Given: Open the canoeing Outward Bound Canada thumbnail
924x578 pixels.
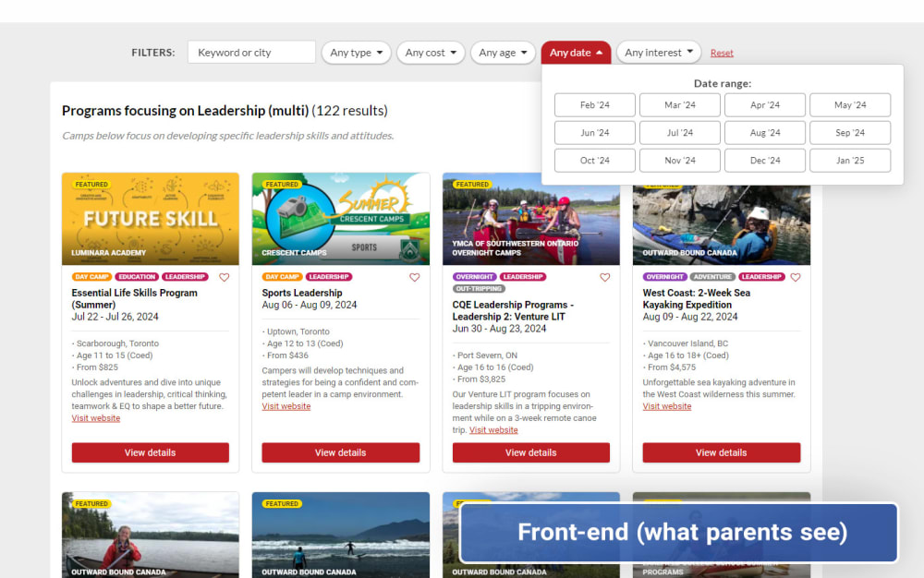Looking at the screenshot, I should point(151,535).
